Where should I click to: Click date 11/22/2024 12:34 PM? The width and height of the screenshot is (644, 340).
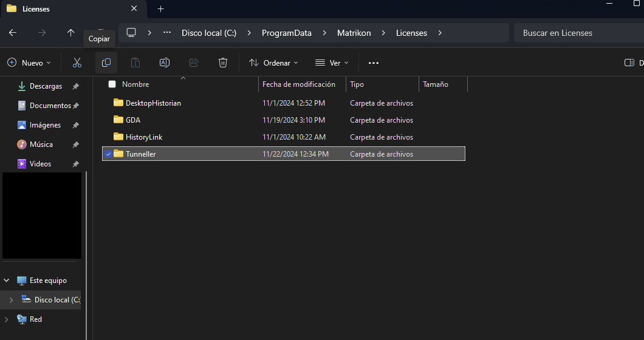click(295, 154)
